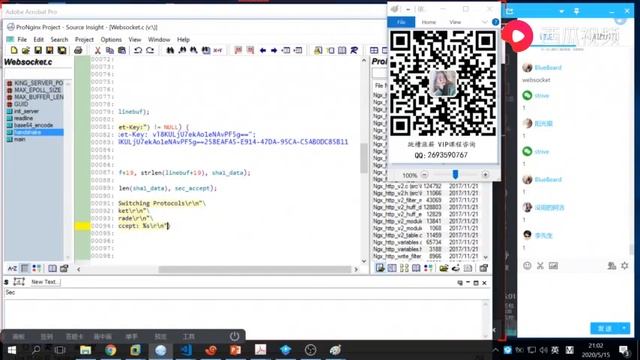
Task: Select the readline symbol
Action: (x=24, y=118)
